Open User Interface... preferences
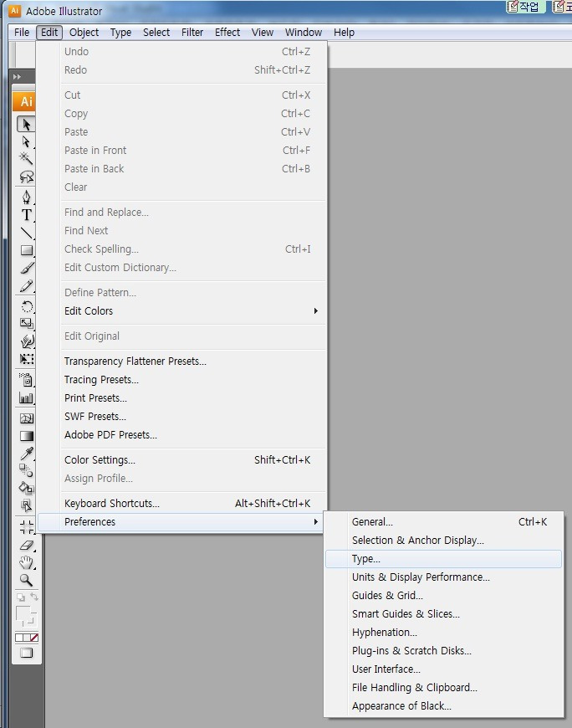This screenshot has height=728, width=572. click(x=443, y=669)
